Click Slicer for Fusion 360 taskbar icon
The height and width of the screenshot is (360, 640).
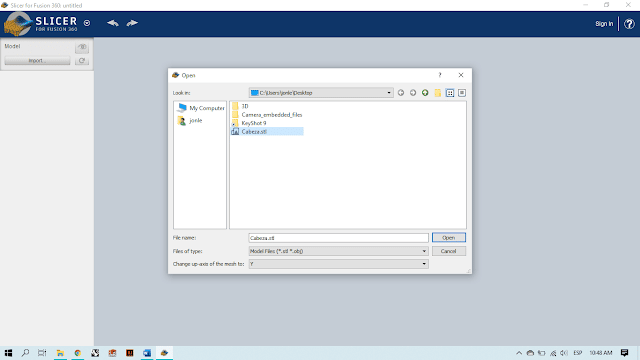pos(164,353)
